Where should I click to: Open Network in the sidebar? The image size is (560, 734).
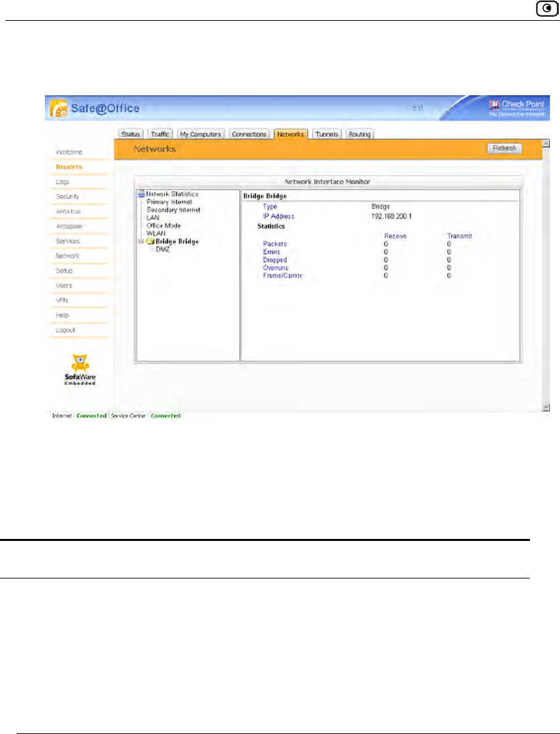[68, 256]
